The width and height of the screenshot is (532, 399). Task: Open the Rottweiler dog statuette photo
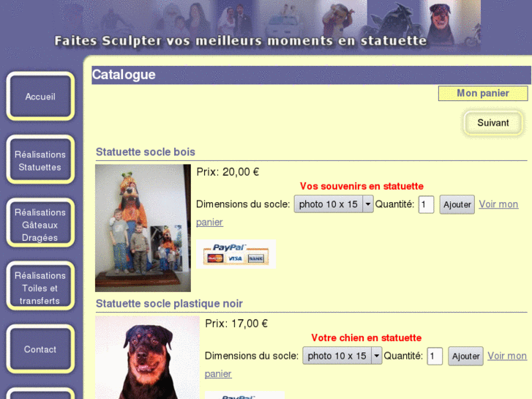(x=147, y=357)
